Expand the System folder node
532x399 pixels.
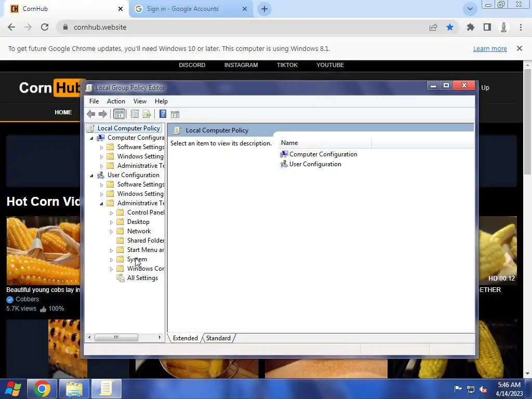click(x=111, y=260)
